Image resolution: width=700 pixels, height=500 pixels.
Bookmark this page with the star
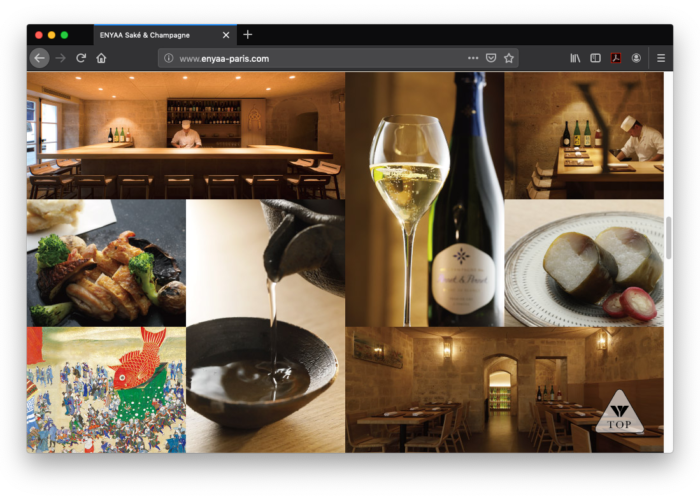tap(509, 58)
